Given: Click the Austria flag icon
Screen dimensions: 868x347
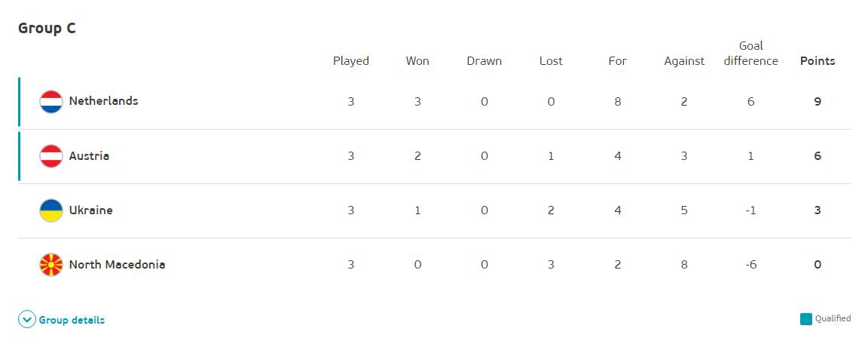Looking at the screenshot, I should pos(51,156).
